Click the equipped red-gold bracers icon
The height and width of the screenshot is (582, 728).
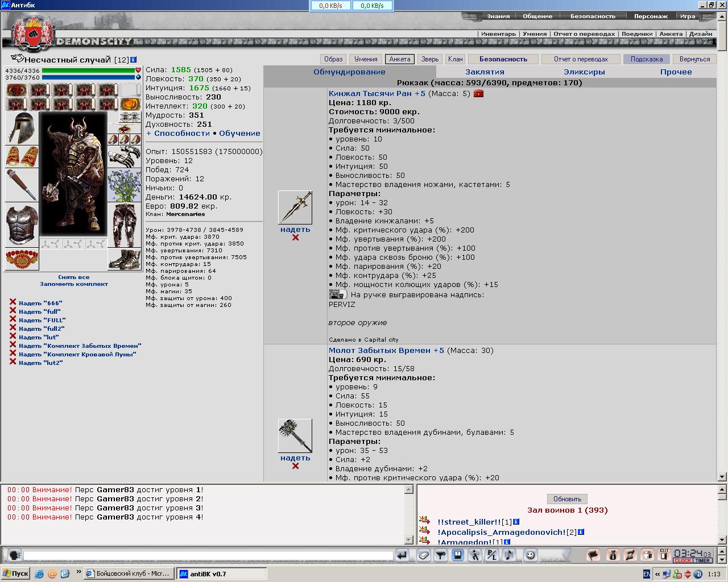click(22, 156)
